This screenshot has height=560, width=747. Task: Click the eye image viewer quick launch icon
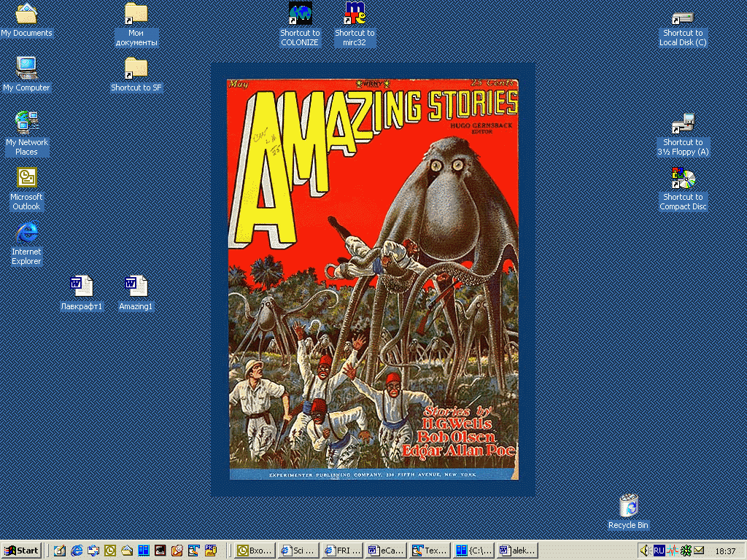(x=160, y=551)
